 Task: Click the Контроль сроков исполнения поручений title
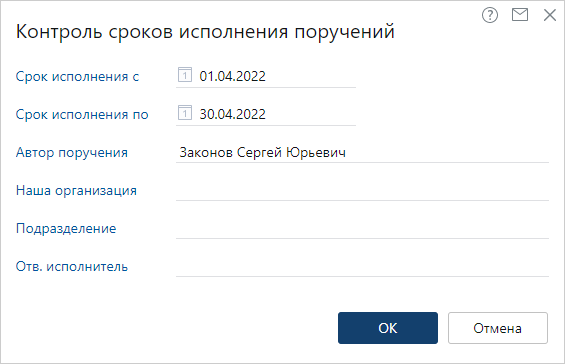205,31
